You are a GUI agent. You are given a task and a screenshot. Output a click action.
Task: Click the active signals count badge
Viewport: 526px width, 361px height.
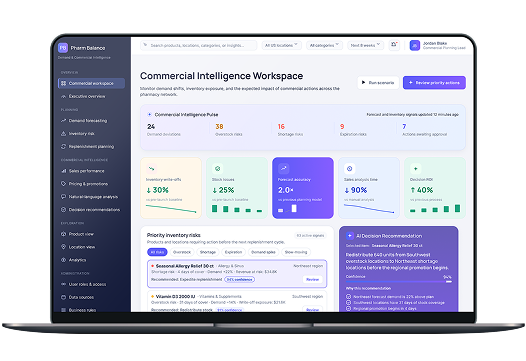tap(310, 235)
